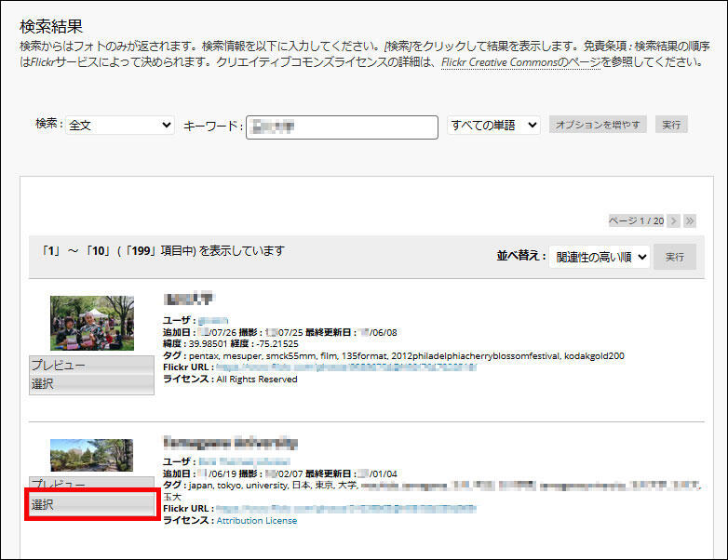Open the 検索 全文 dropdown
The height and width of the screenshot is (560, 728).
pyautogui.click(x=120, y=126)
